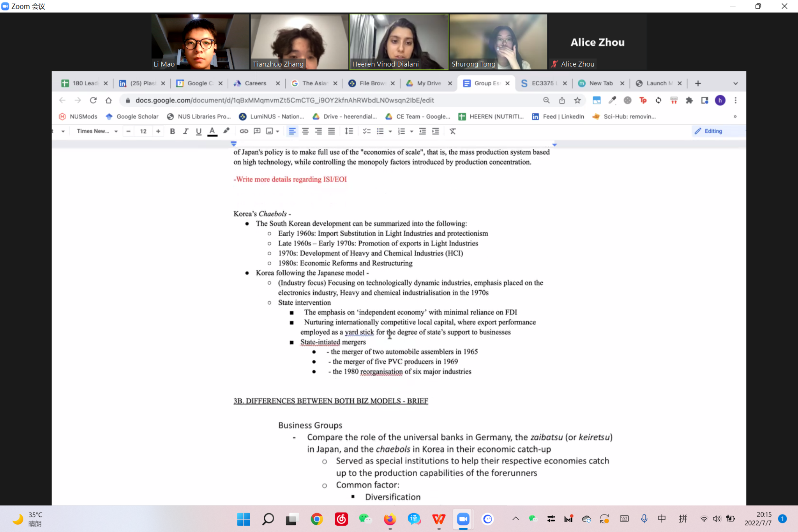Toggle bold formatting

click(172, 131)
